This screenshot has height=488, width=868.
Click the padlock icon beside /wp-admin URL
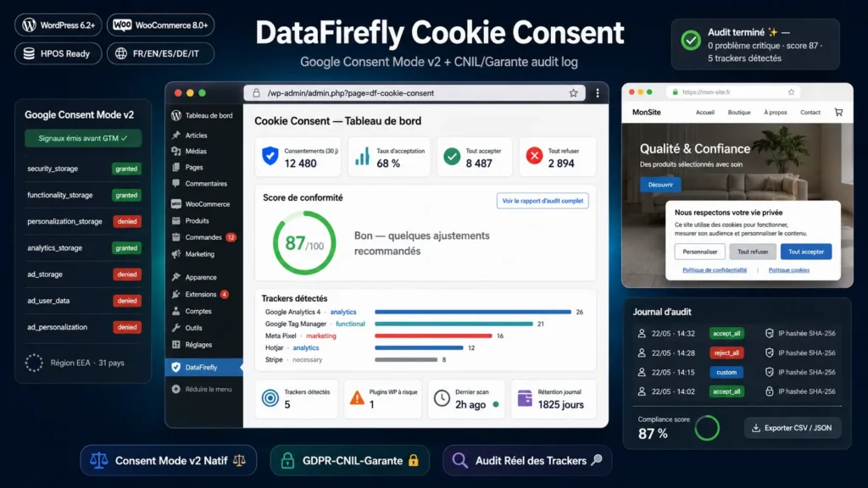(256, 93)
